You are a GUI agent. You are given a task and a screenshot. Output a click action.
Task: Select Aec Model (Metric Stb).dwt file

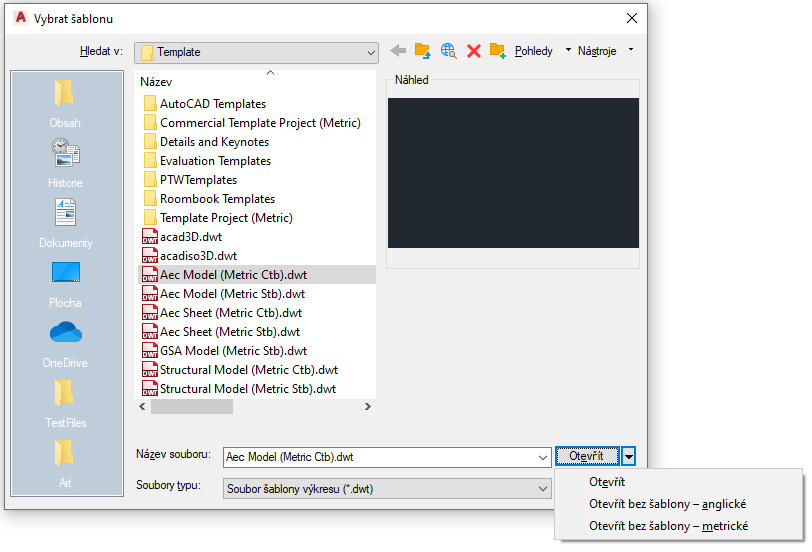click(x=224, y=294)
